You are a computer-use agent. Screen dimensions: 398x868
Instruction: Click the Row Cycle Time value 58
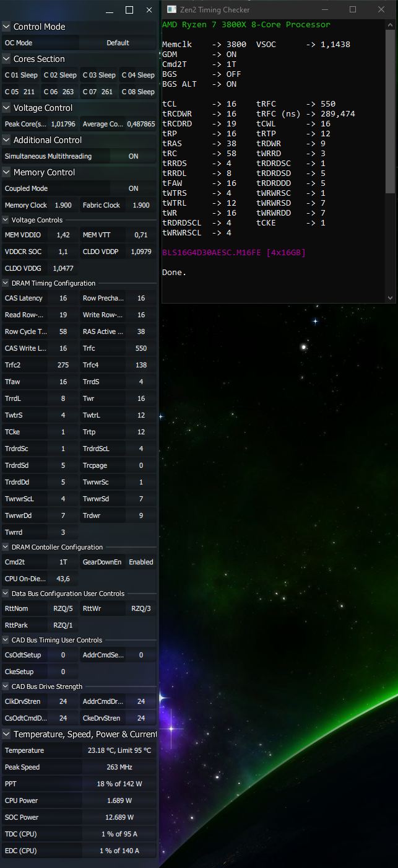pos(63,331)
